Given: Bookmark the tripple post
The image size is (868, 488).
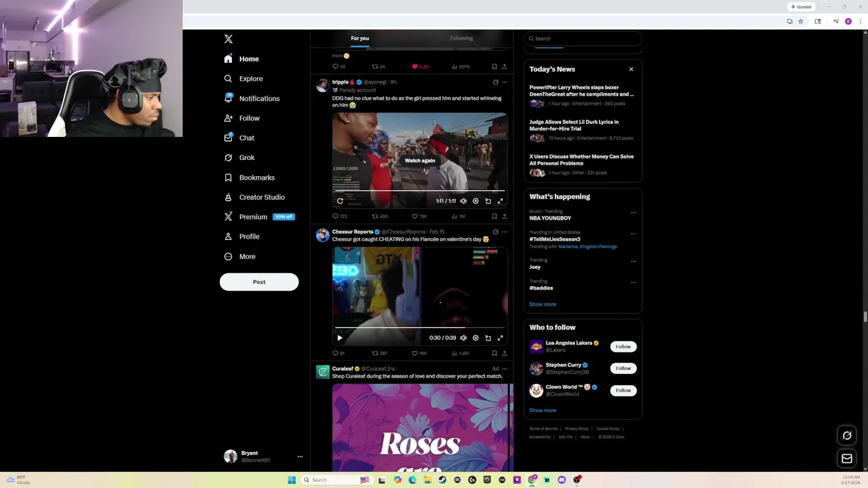Looking at the screenshot, I should tap(494, 216).
